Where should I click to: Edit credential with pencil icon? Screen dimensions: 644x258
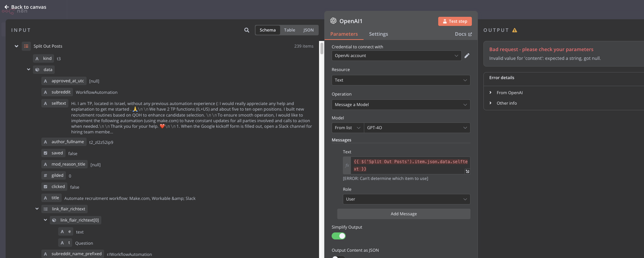(467, 56)
